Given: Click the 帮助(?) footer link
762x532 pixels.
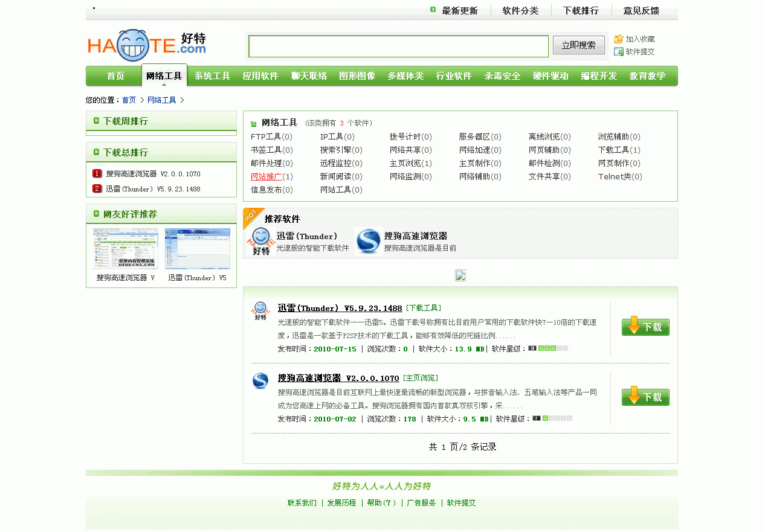Looking at the screenshot, I should pos(382,503).
